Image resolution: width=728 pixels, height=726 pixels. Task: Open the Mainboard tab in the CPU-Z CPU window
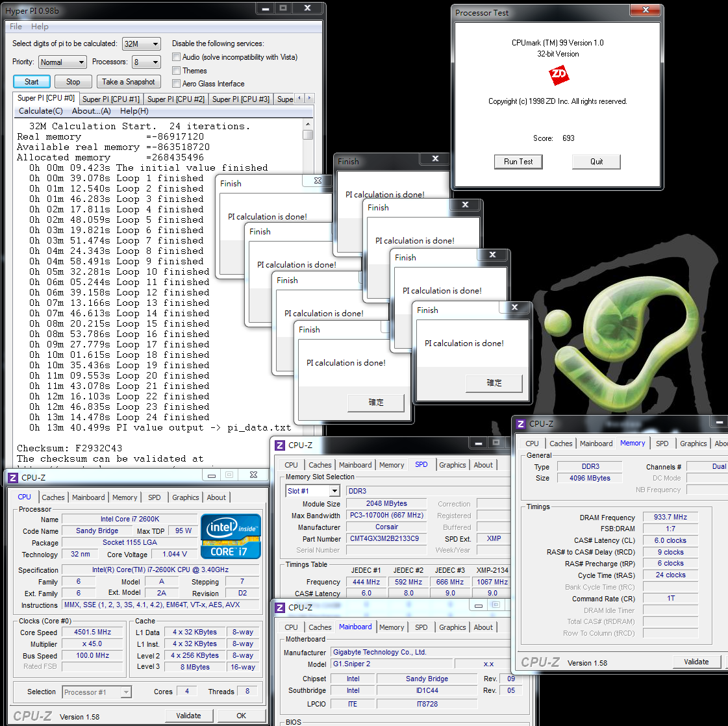tap(88, 497)
